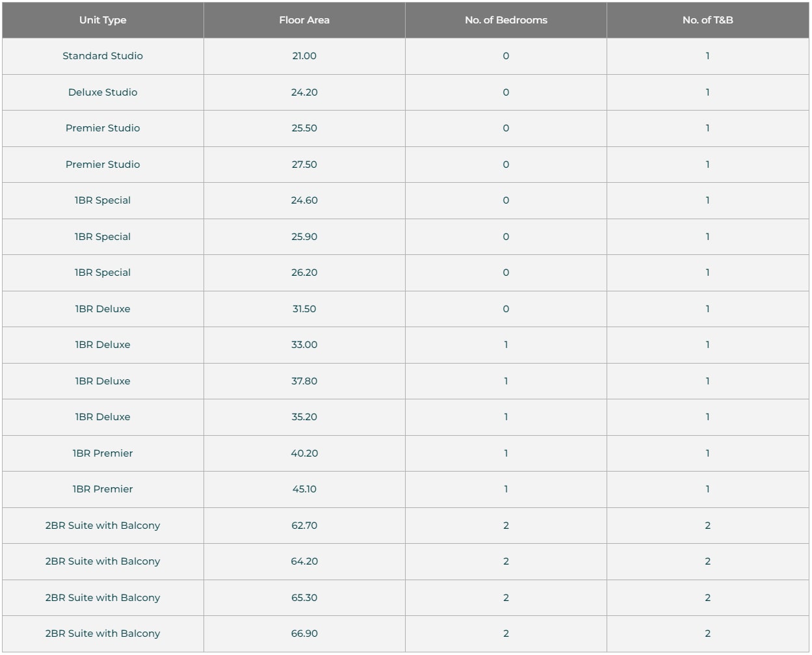
Task: Click floor area 40.20
Action: tap(304, 453)
